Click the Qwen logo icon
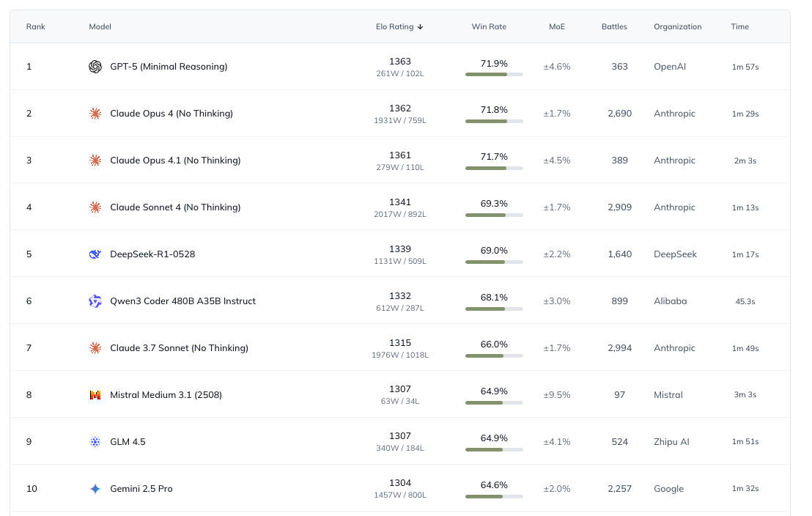Screen dimensions: 812x516 95,301
